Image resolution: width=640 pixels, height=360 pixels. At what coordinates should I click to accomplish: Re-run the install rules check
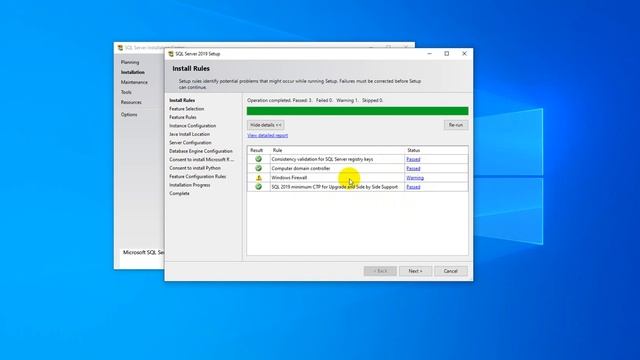tap(456, 125)
